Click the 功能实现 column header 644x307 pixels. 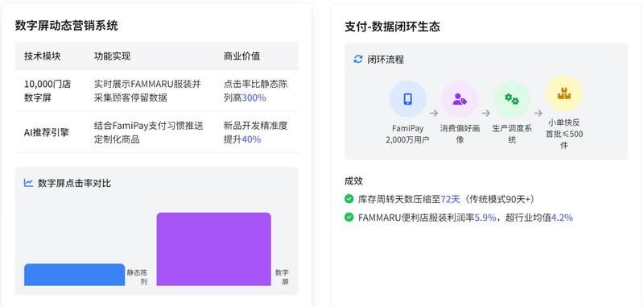click(113, 56)
